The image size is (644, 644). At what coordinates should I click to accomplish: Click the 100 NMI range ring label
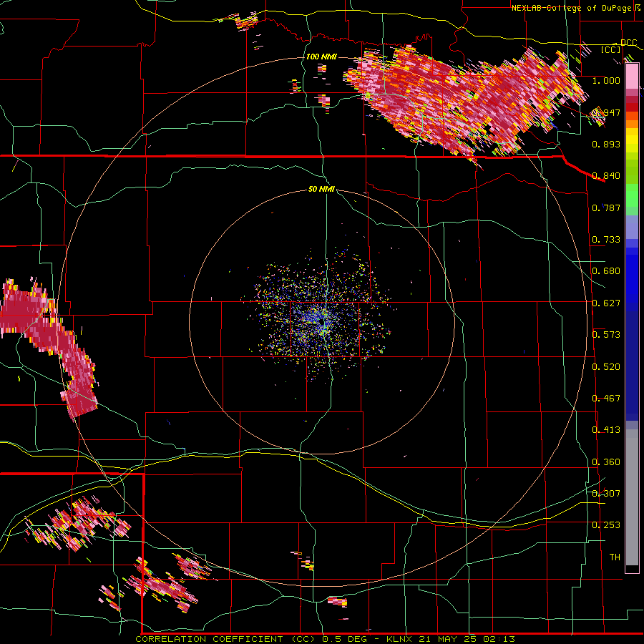[321, 57]
